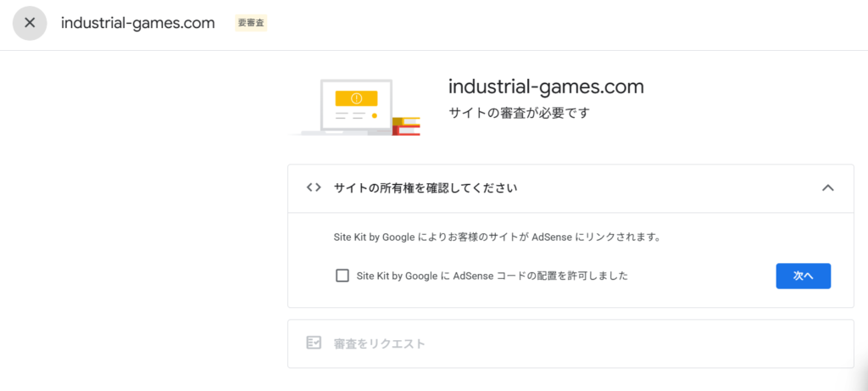Click the サイトの審査が必要です subtitle
The image size is (868, 391).
[518, 113]
